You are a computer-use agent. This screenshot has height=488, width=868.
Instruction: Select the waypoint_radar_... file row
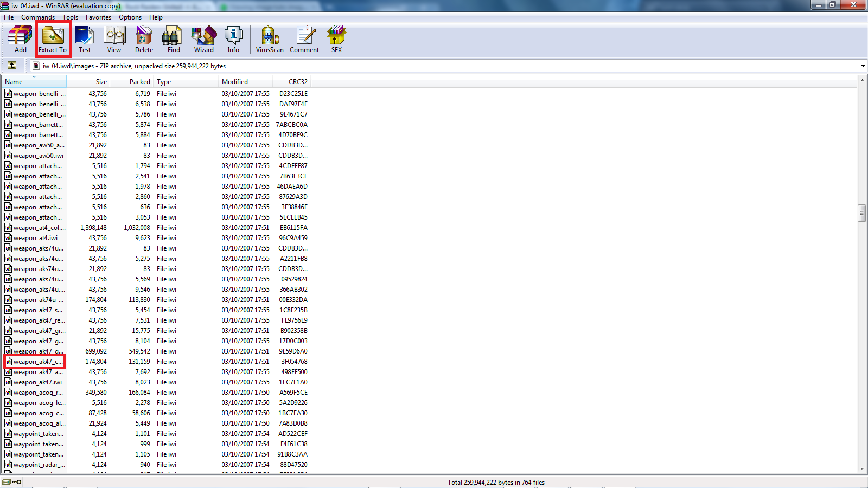[156, 465]
